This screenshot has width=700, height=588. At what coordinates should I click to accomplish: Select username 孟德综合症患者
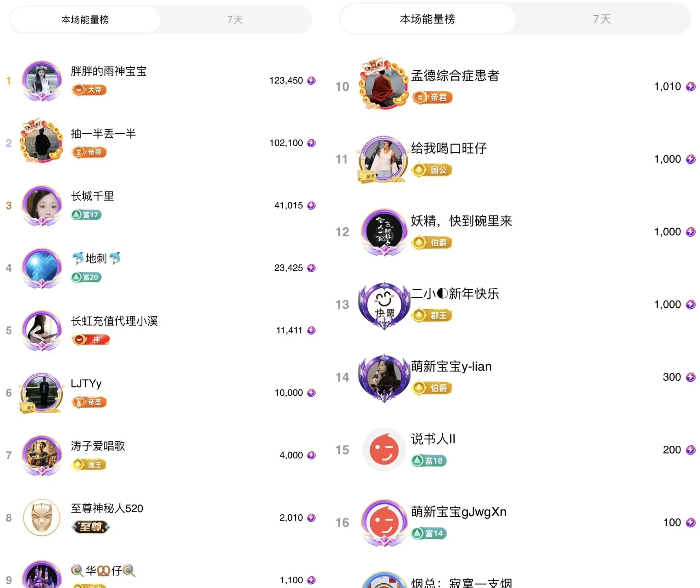[x=455, y=75]
